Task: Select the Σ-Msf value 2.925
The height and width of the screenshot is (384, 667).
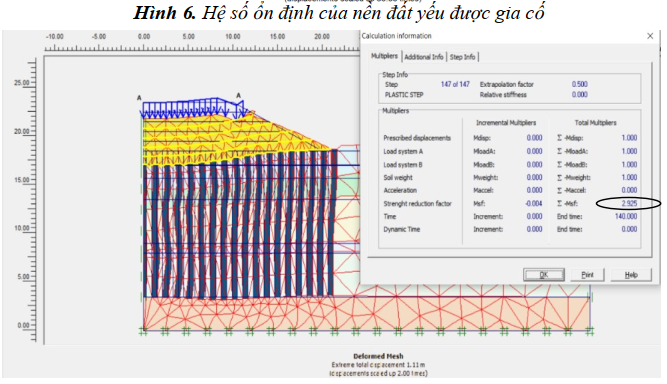Action: 629,203
